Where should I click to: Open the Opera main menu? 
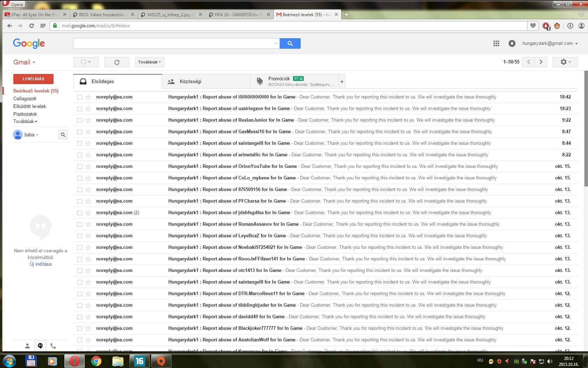[x=13, y=4]
